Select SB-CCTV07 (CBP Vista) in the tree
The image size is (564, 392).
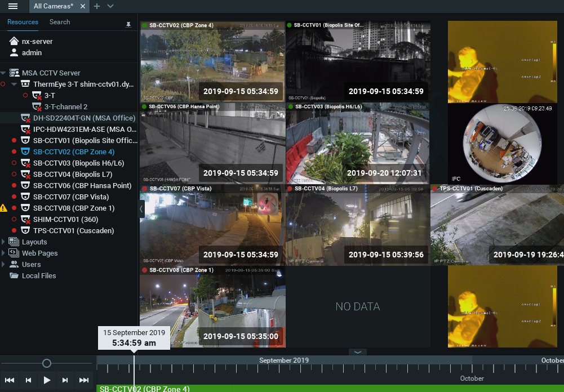[71, 197]
